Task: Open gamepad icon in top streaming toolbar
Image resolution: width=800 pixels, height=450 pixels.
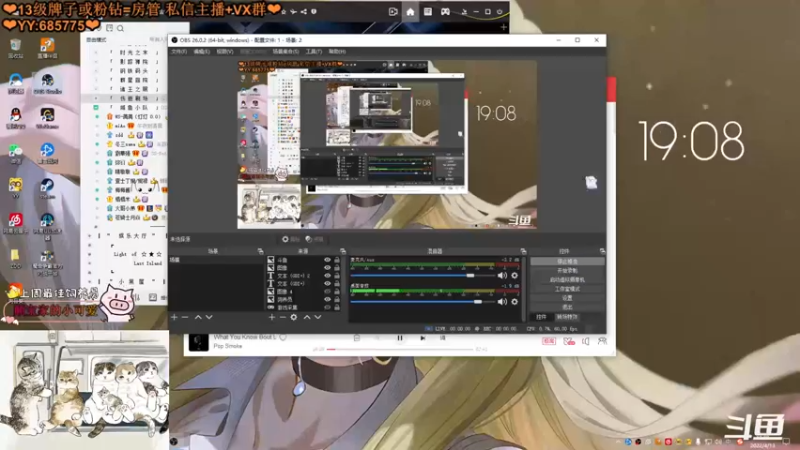Action: 445,12
